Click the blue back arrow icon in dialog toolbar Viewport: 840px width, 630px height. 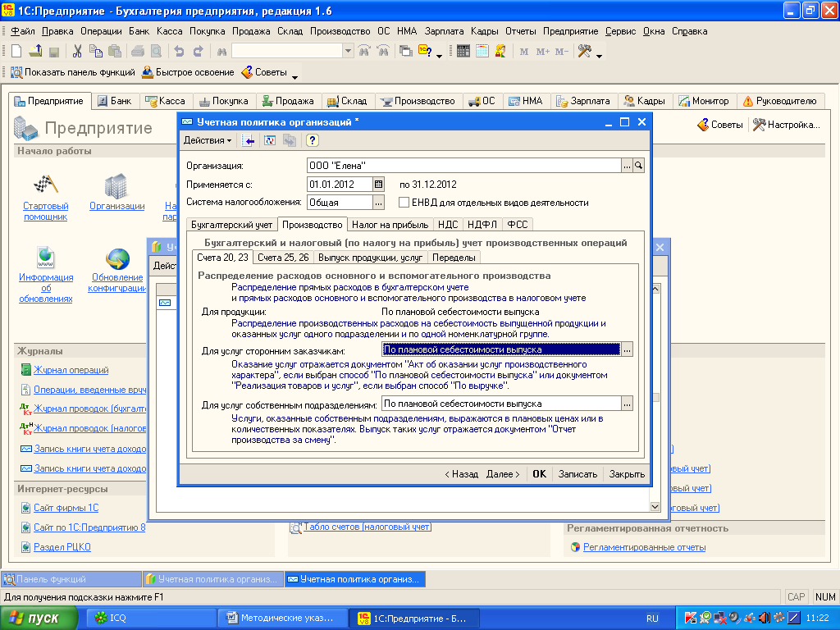(248, 140)
